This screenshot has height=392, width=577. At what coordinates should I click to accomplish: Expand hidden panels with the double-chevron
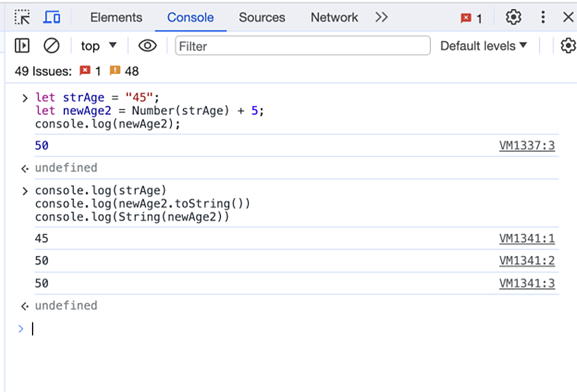point(382,17)
